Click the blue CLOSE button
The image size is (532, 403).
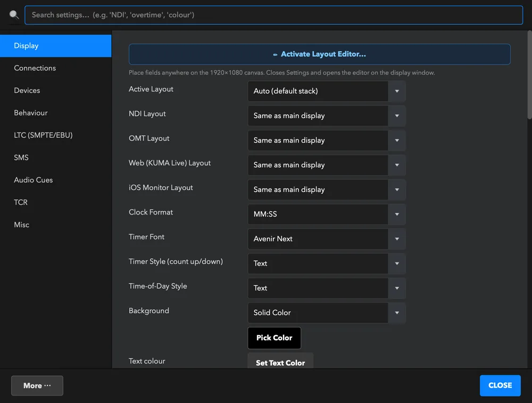pyautogui.click(x=500, y=385)
